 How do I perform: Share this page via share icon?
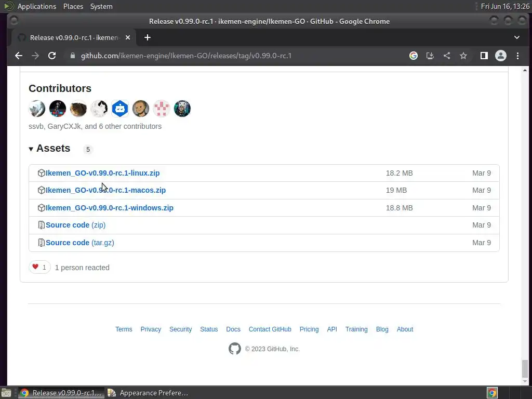(x=447, y=56)
